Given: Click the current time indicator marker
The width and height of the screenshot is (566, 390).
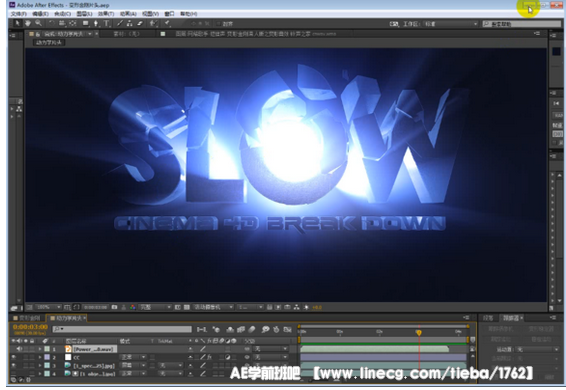Looking at the screenshot, I should point(419,332).
